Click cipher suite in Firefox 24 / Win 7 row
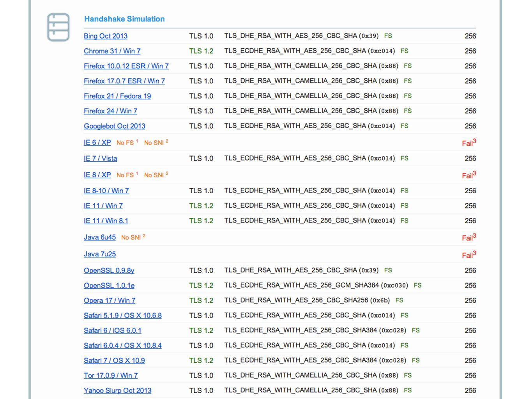 [x=311, y=111]
